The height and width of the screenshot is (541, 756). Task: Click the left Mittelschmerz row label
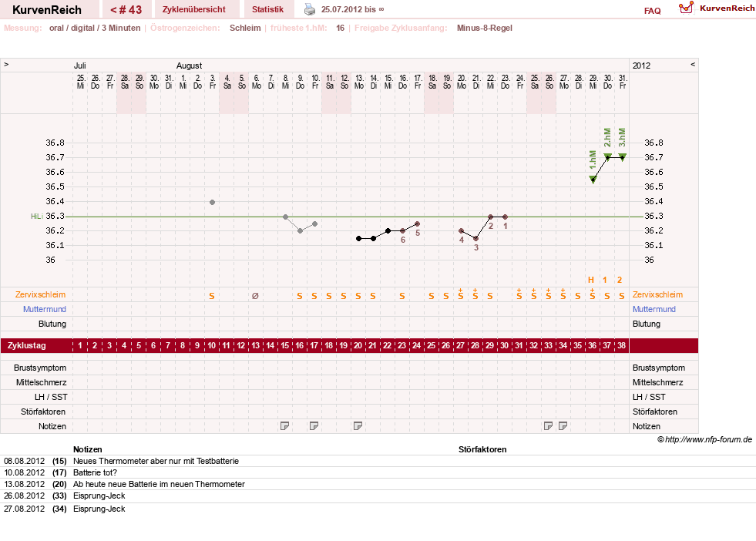click(41, 382)
